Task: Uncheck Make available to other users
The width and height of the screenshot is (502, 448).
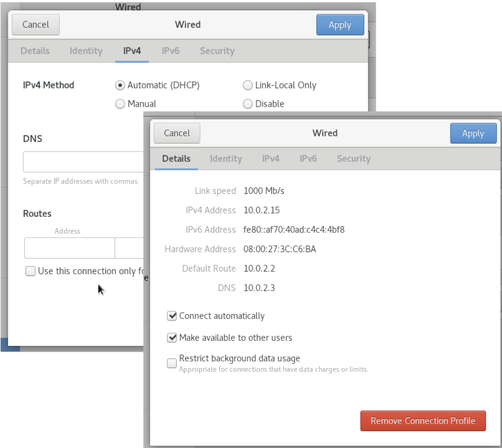Action: coord(172,337)
